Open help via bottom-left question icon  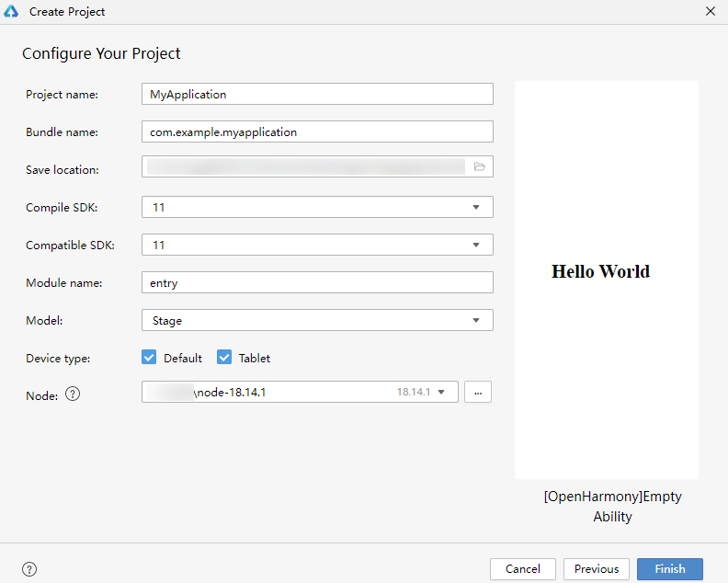pyautogui.click(x=29, y=569)
